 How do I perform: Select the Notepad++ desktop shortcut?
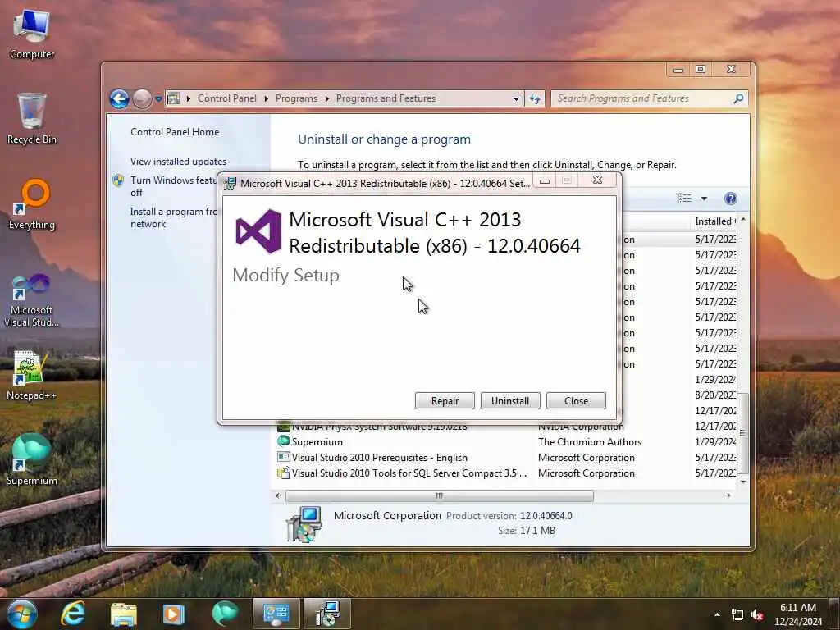pyautogui.click(x=32, y=375)
